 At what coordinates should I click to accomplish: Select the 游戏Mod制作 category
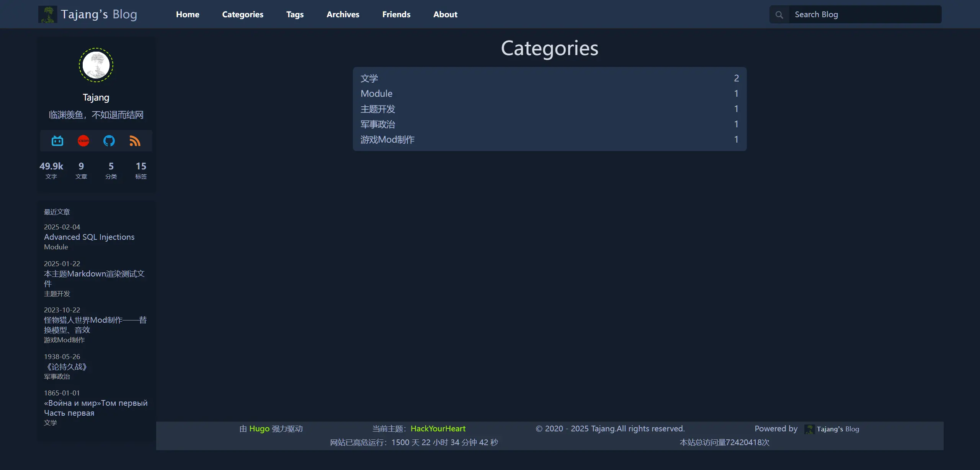(x=387, y=140)
